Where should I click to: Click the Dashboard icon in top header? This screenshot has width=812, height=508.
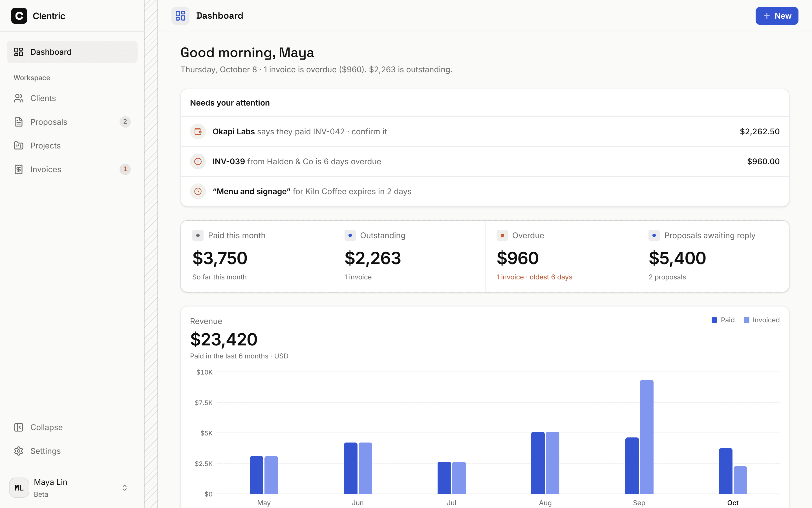180,16
